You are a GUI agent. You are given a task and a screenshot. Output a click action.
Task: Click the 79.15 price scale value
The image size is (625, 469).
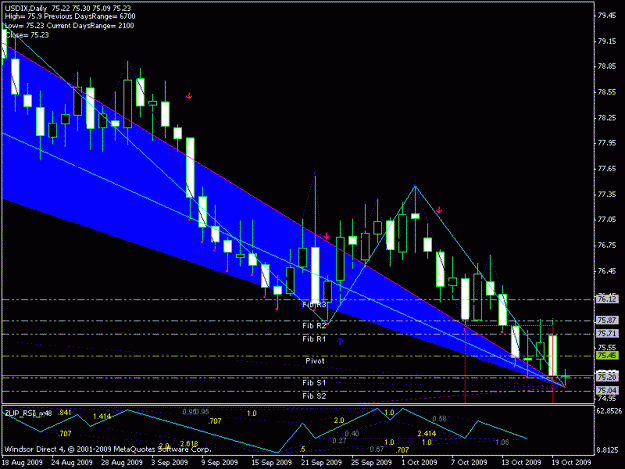607,41
